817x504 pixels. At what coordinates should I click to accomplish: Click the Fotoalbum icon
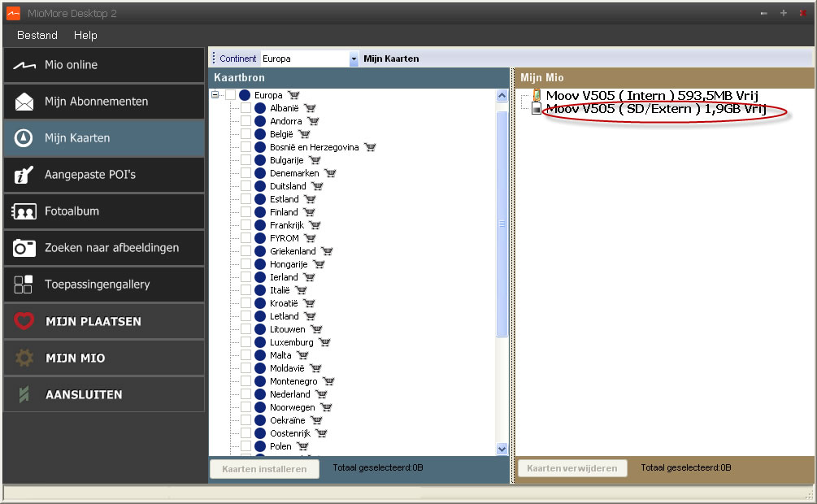pos(24,211)
